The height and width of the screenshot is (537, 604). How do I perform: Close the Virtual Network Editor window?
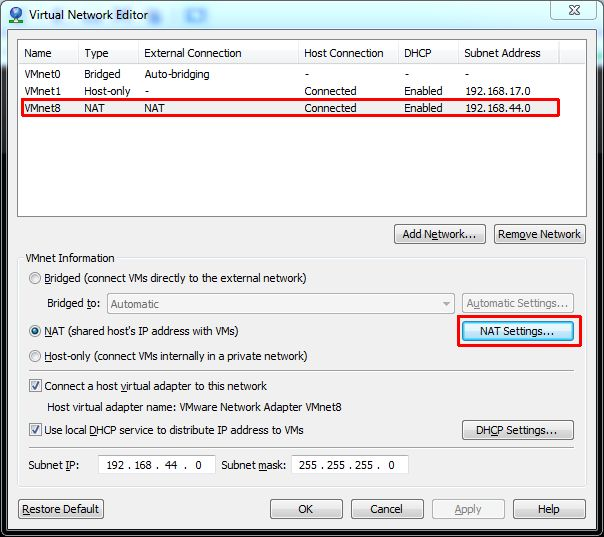click(x=574, y=14)
